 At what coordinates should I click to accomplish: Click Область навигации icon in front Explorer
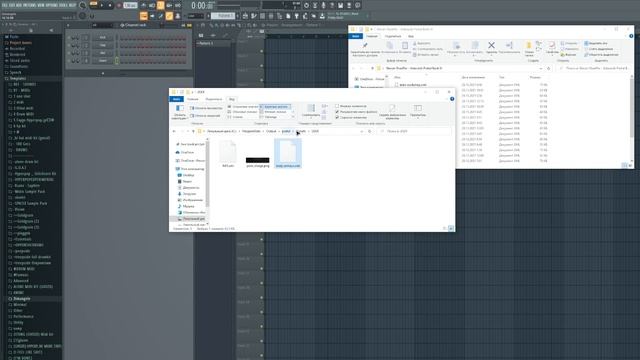coord(180,108)
